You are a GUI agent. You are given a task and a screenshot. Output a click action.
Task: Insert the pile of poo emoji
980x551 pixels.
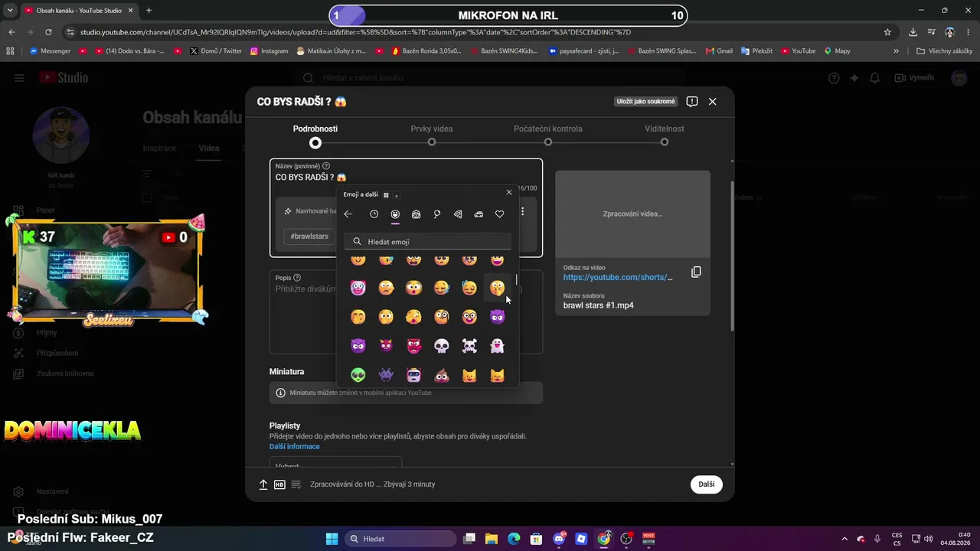pos(442,375)
